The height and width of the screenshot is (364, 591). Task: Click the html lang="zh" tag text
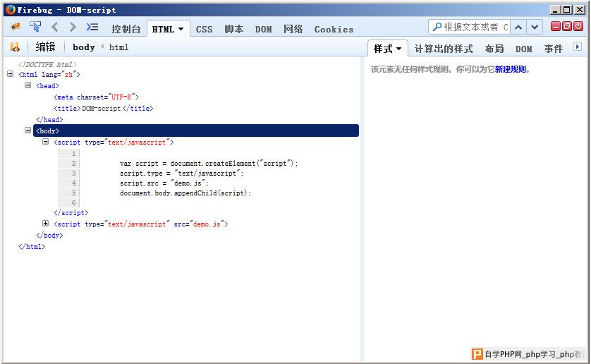[x=49, y=74]
